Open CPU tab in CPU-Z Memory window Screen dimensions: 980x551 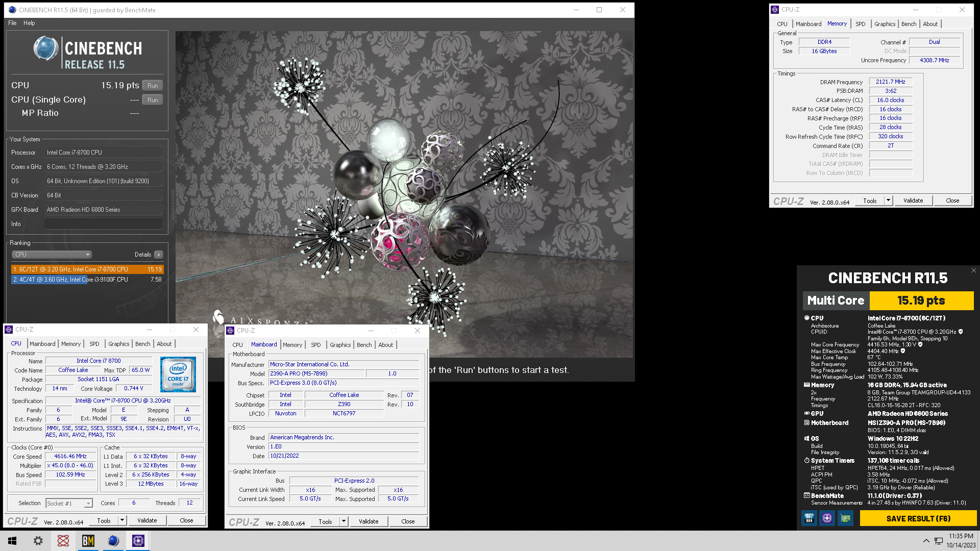click(x=782, y=24)
